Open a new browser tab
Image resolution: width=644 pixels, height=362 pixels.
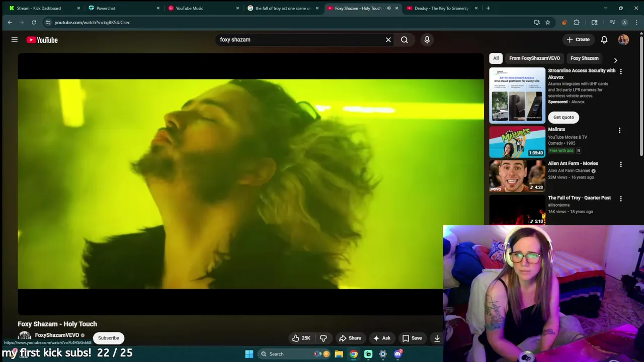coord(488,8)
